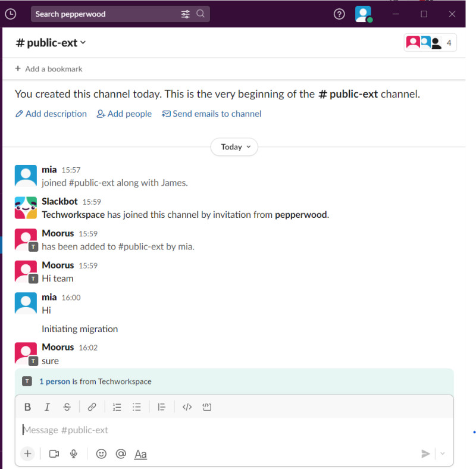Open the video clip recorder icon
The image size is (476, 469).
[x=54, y=454]
